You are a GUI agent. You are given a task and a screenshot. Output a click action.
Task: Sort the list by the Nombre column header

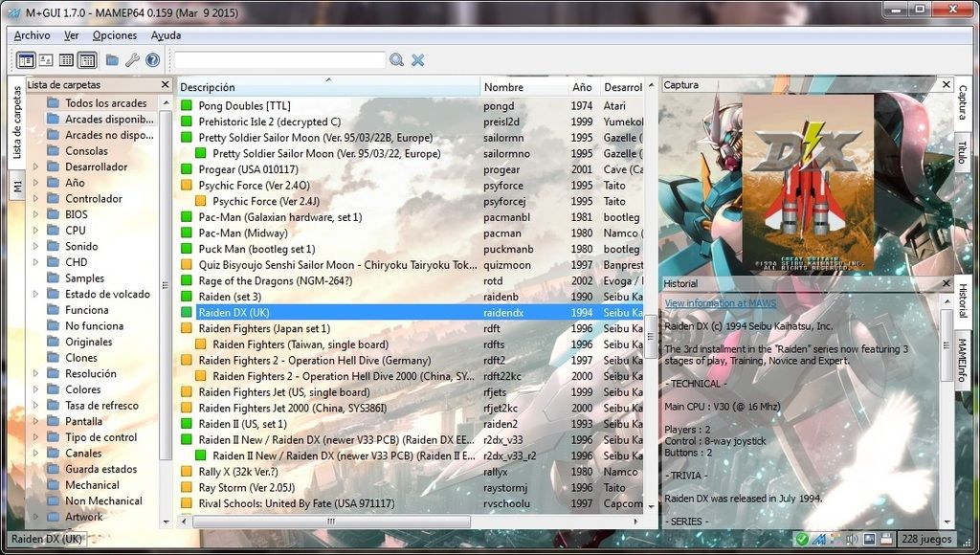tap(523, 87)
